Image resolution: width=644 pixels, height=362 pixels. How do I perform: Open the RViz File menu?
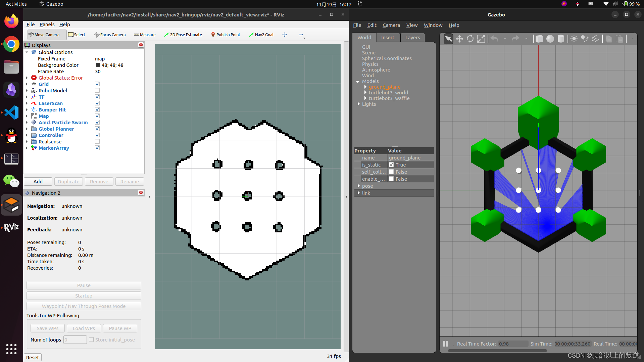31,24
